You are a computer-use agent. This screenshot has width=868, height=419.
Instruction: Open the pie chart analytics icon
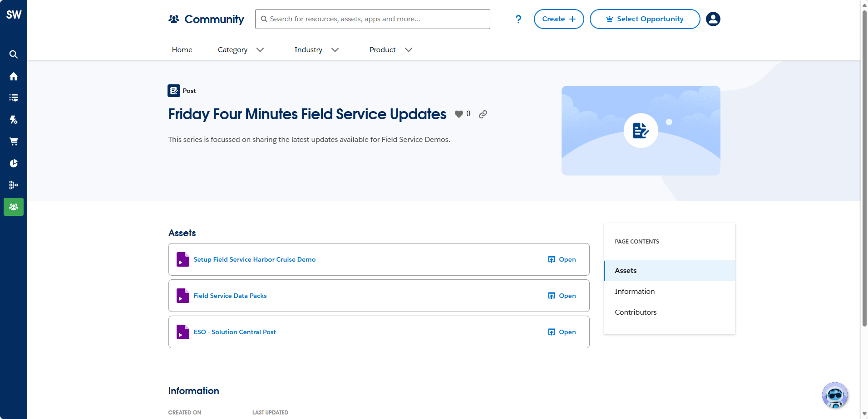coord(14,163)
